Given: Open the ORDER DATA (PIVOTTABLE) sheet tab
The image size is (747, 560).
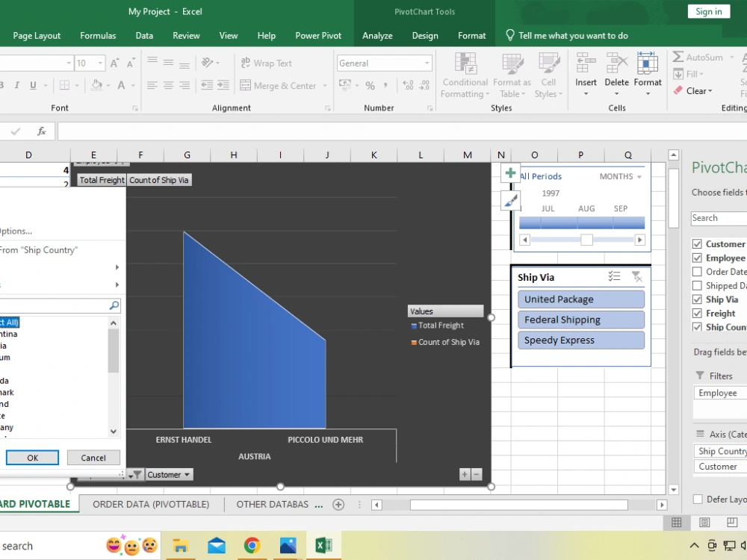Looking at the screenshot, I should point(151,504).
